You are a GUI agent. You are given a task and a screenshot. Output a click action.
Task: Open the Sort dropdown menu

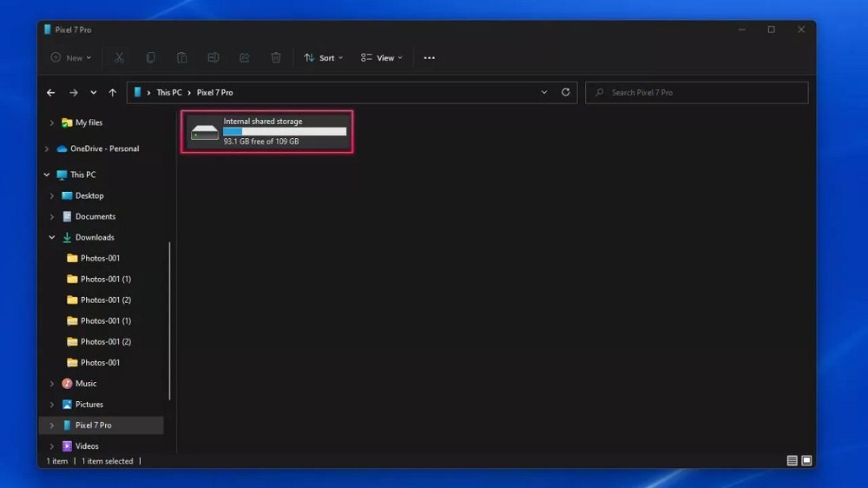(324, 58)
